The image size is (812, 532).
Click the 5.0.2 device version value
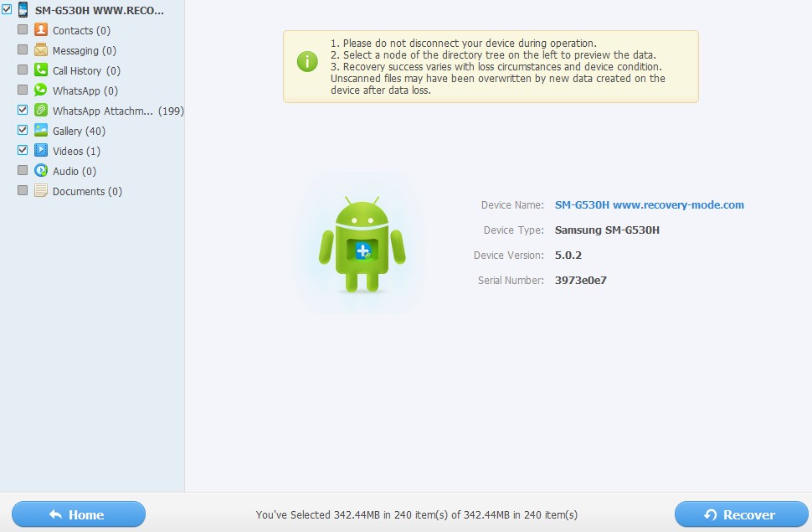point(568,256)
